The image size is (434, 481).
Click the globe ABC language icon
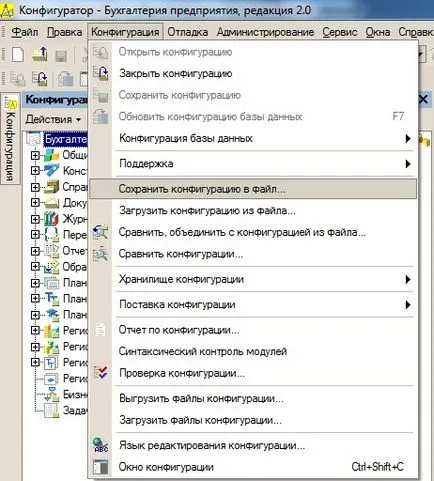pyautogui.click(x=100, y=445)
